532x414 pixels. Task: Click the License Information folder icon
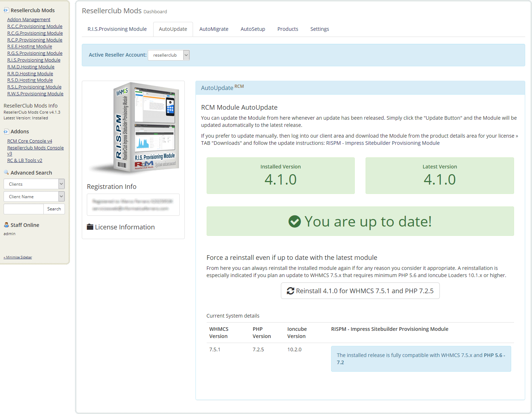point(90,227)
